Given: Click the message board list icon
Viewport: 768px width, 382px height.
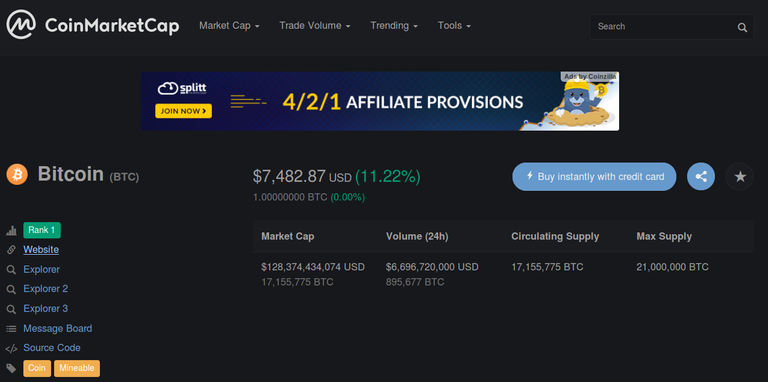Looking at the screenshot, I should coord(11,329).
